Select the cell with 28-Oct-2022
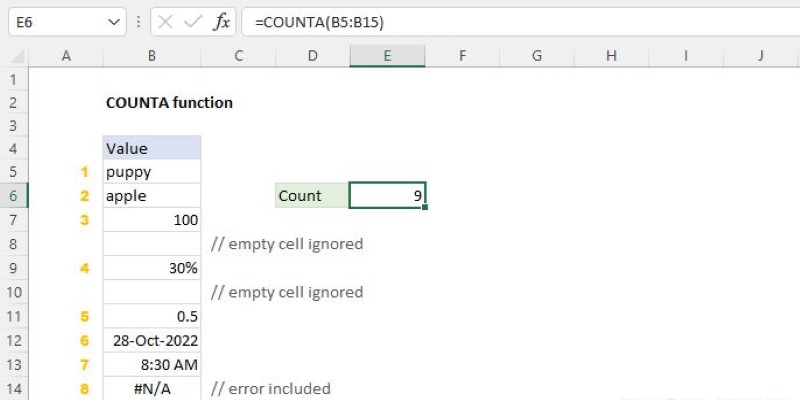 152,341
